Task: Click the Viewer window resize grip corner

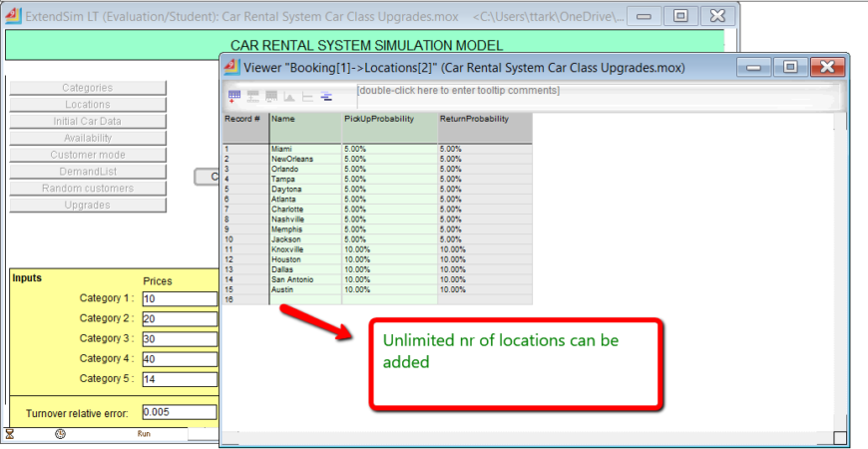Action: pos(840,437)
